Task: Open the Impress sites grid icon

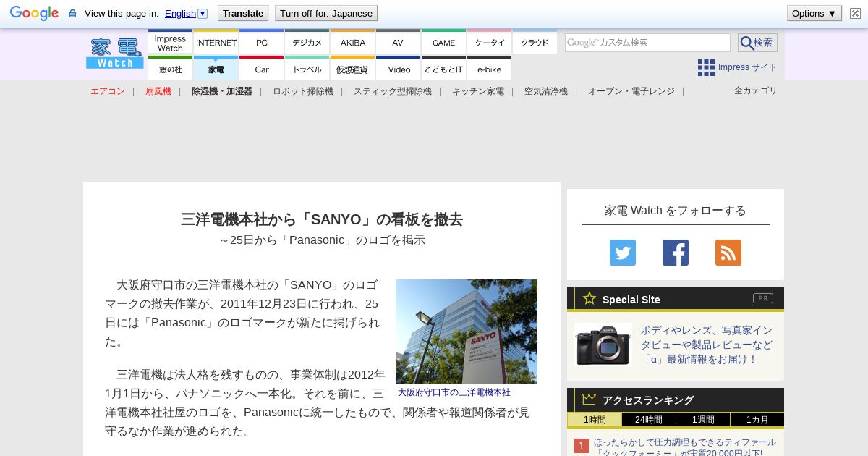Action: point(706,67)
